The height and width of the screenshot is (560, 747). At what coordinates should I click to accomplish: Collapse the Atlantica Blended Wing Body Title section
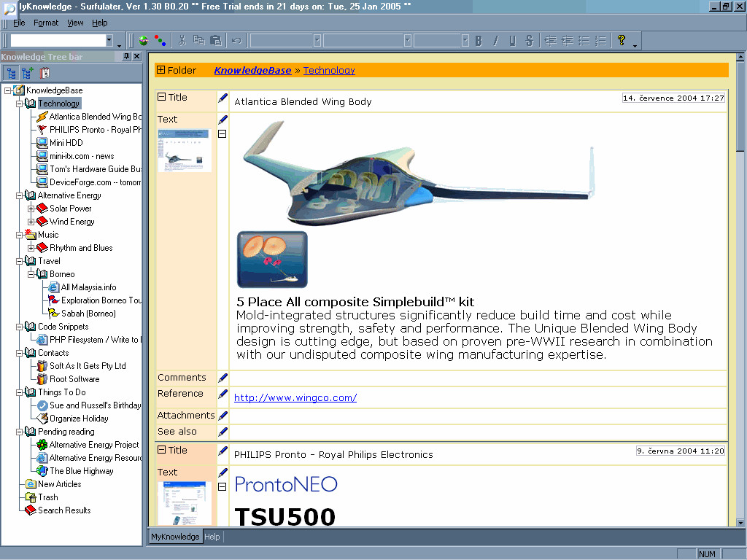point(161,97)
